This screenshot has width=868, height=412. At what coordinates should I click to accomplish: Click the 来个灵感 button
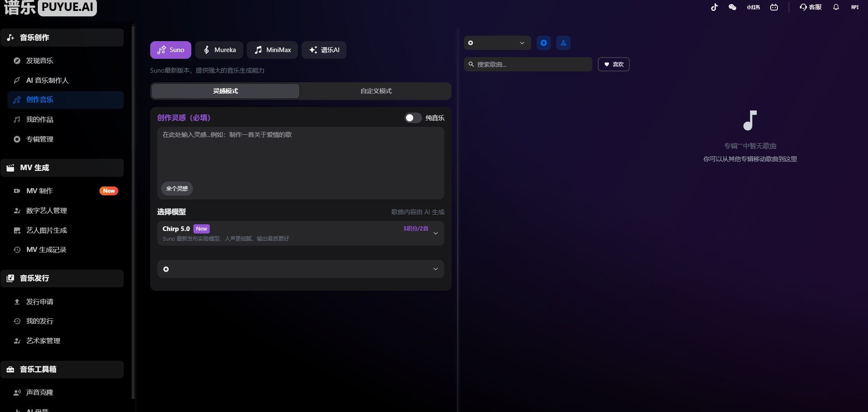[177, 189]
